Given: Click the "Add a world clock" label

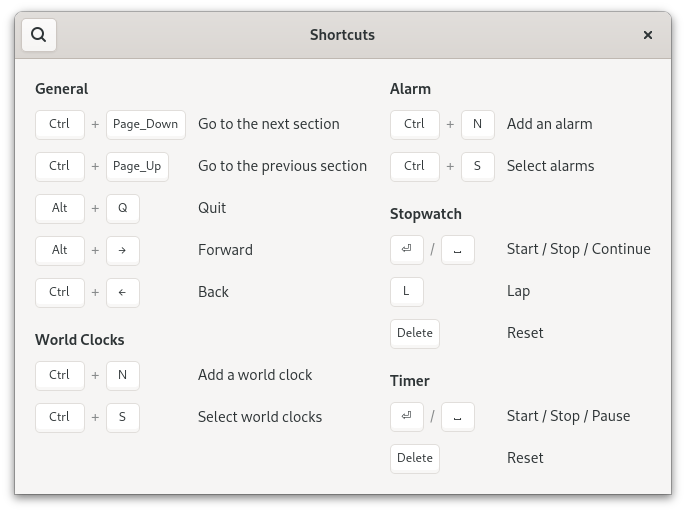Looking at the screenshot, I should point(255,375).
